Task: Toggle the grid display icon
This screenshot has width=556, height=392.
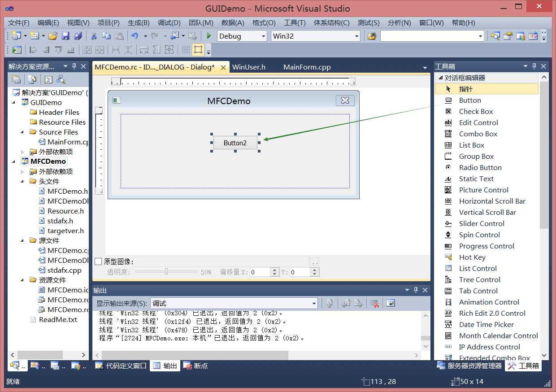Action: click(186, 50)
